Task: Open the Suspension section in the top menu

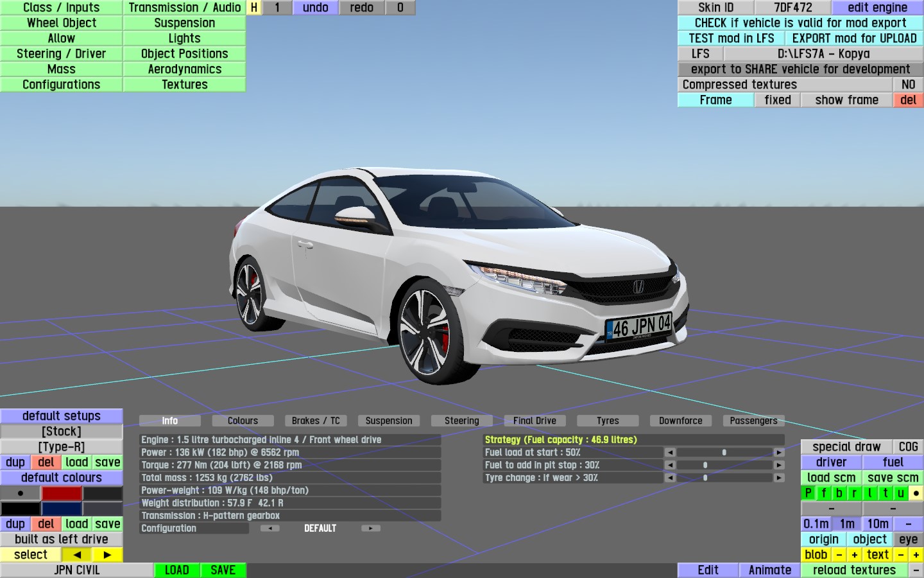Action: click(x=184, y=23)
